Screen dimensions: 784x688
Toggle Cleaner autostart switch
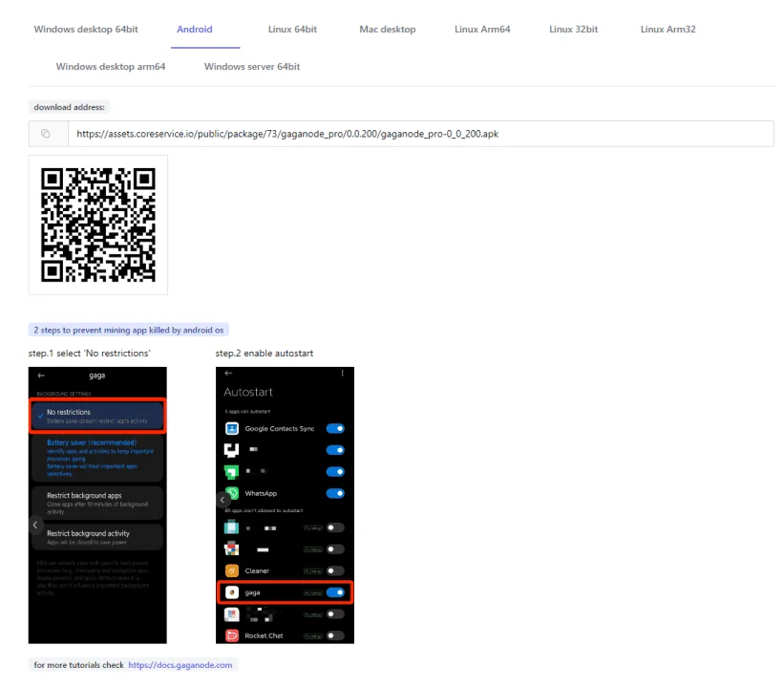click(x=335, y=570)
